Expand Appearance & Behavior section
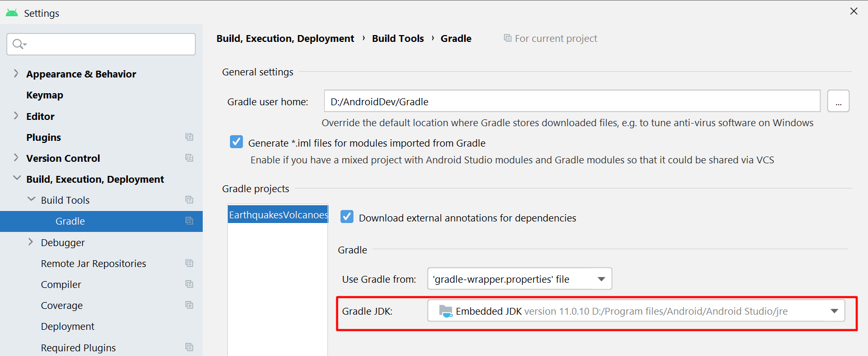868x356 pixels. click(x=16, y=74)
